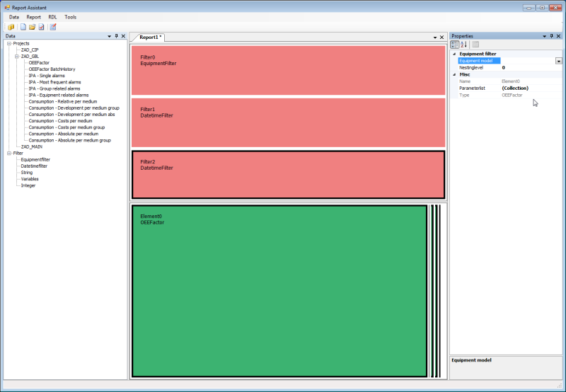Select Consumption - Relative per medium
The width and height of the screenshot is (566, 392).
click(x=63, y=102)
